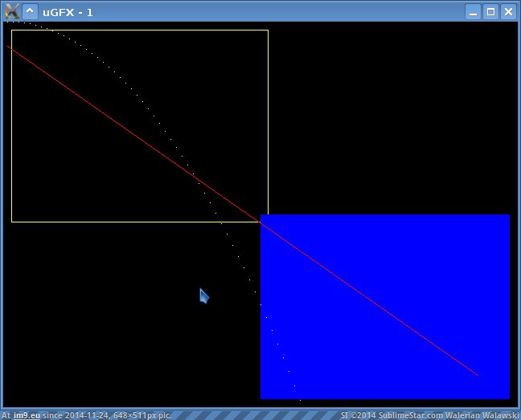Maximize the uGFX - 1 window

pos(490,12)
